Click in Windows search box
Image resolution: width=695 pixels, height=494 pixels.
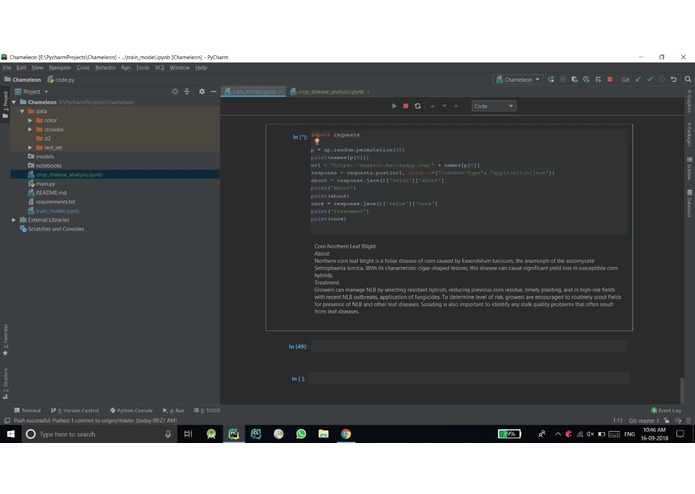[98, 434]
